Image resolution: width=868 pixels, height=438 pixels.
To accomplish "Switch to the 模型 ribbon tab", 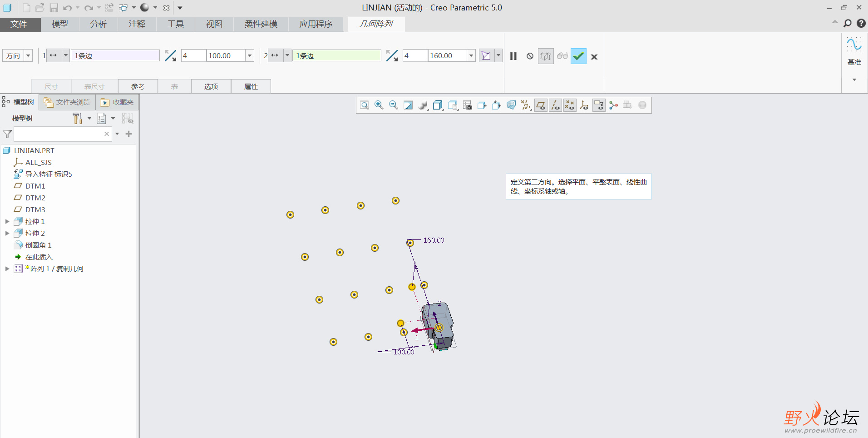I will (60, 24).
